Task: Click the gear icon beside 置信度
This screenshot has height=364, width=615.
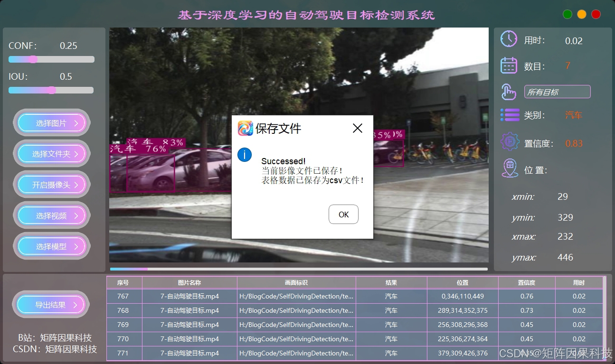Action: pyautogui.click(x=510, y=141)
